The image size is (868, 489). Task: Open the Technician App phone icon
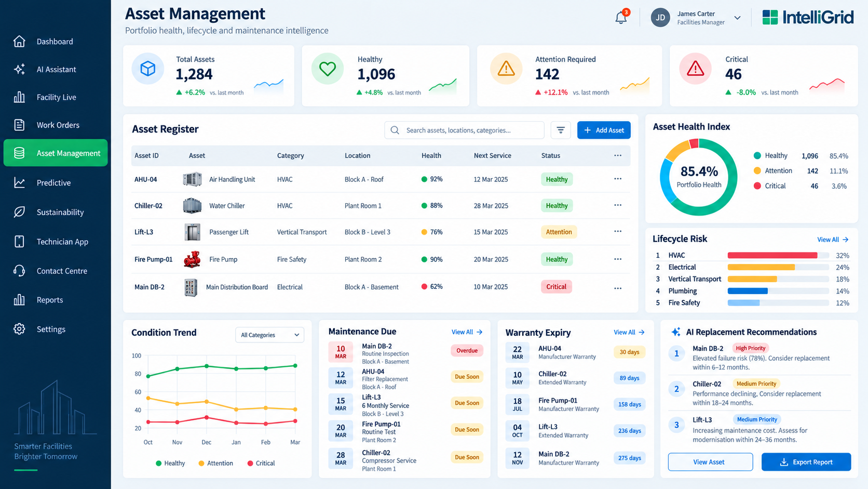tap(19, 242)
